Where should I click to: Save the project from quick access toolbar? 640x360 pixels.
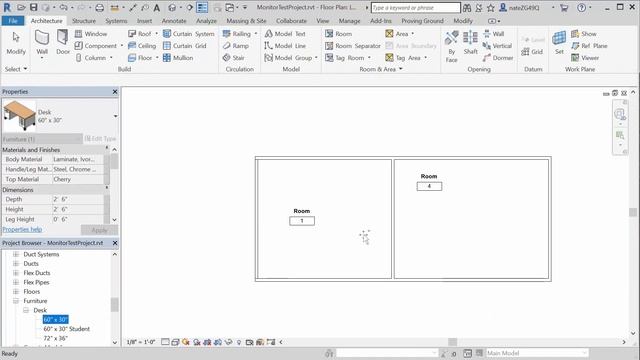pyautogui.click(x=33, y=7)
